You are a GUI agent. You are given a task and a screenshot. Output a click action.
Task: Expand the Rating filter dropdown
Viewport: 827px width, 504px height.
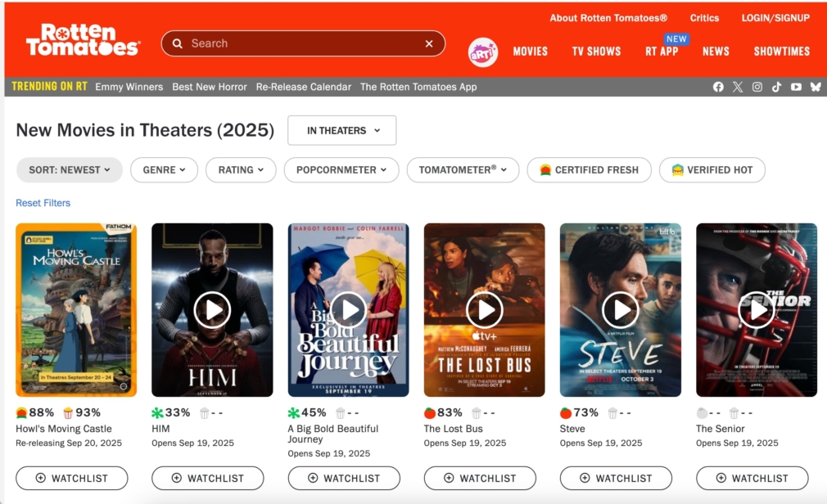[241, 169]
